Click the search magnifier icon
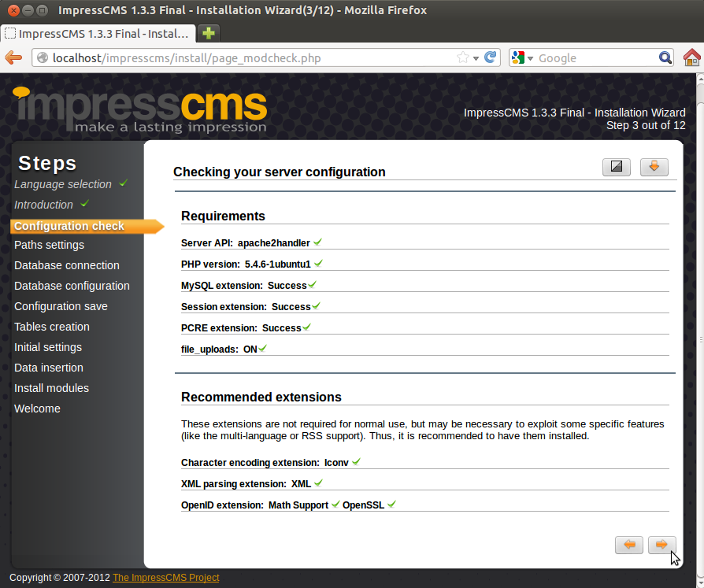704x588 pixels. [665, 57]
